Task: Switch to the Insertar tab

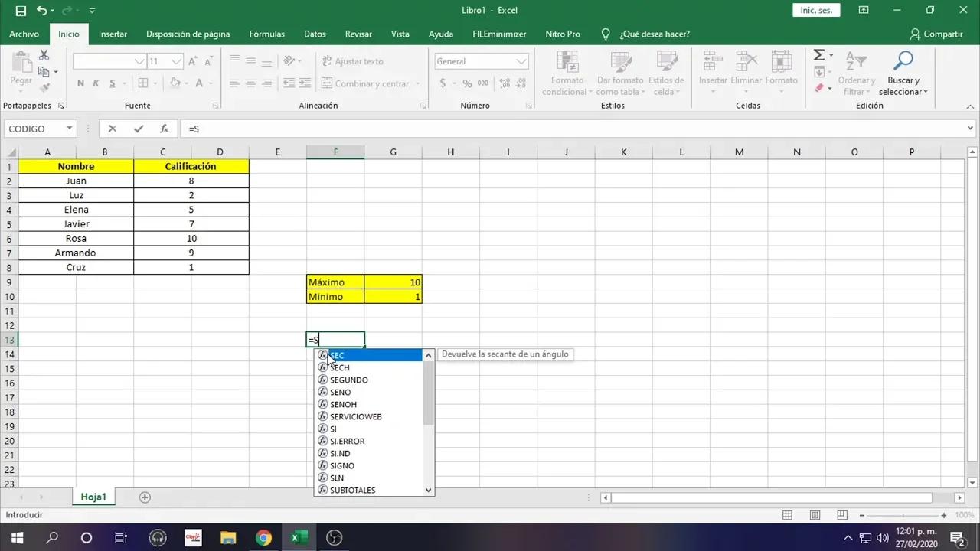Action: (113, 34)
